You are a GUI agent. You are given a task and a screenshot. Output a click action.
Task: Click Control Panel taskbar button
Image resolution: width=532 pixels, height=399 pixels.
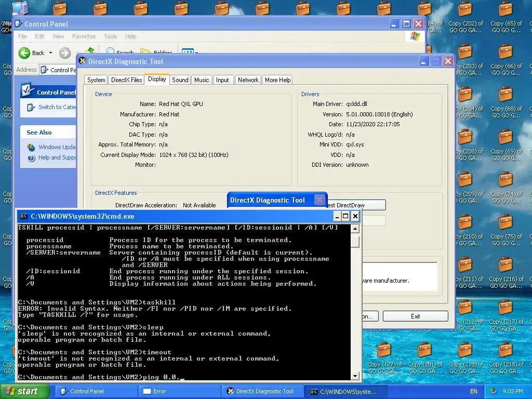96,391
